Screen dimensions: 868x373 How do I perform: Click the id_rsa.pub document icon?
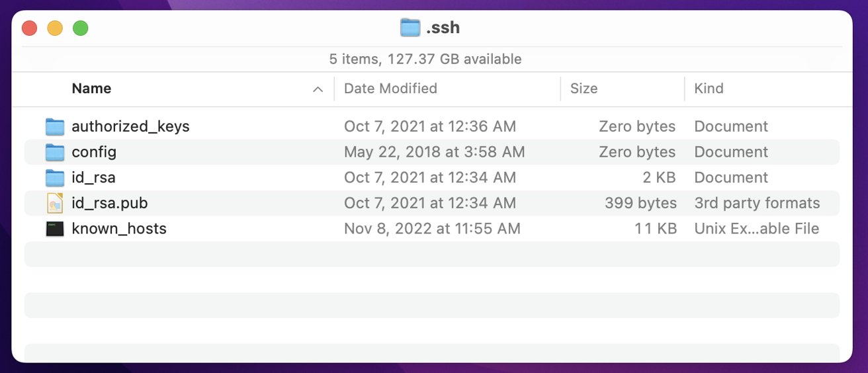(x=55, y=203)
